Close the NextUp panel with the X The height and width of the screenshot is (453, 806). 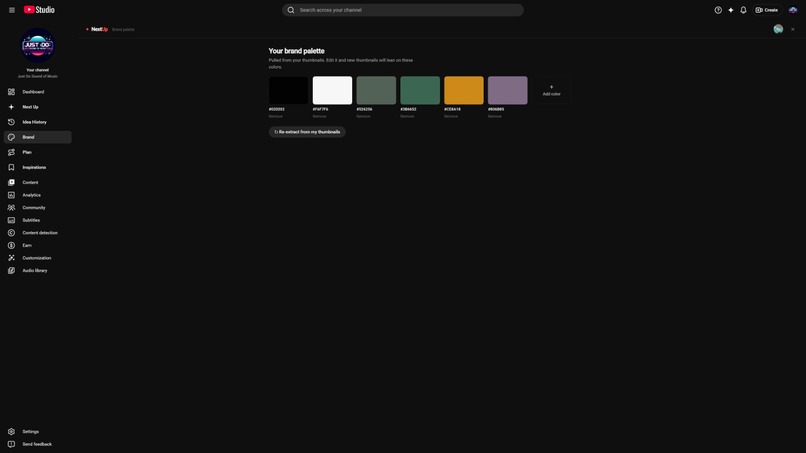tap(793, 29)
